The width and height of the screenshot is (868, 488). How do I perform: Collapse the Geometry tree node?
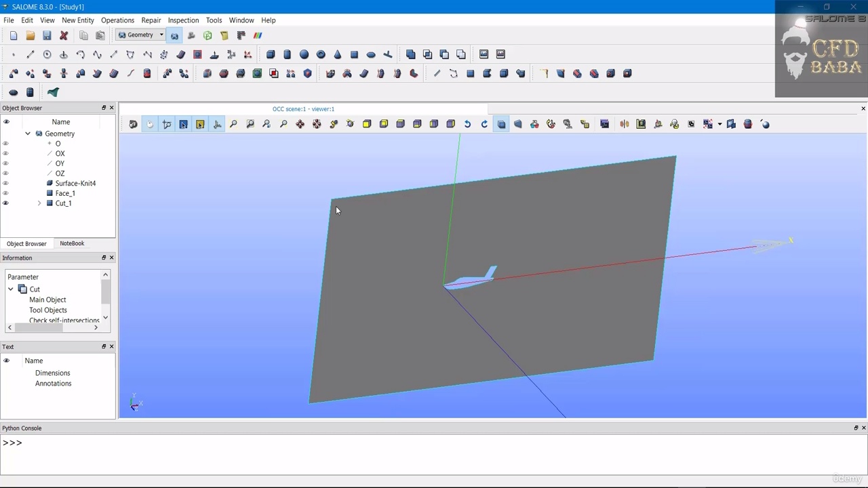28,134
